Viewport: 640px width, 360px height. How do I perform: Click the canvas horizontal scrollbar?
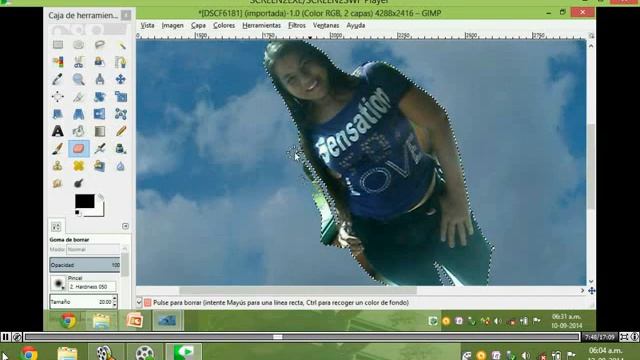click(x=298, y=291)
